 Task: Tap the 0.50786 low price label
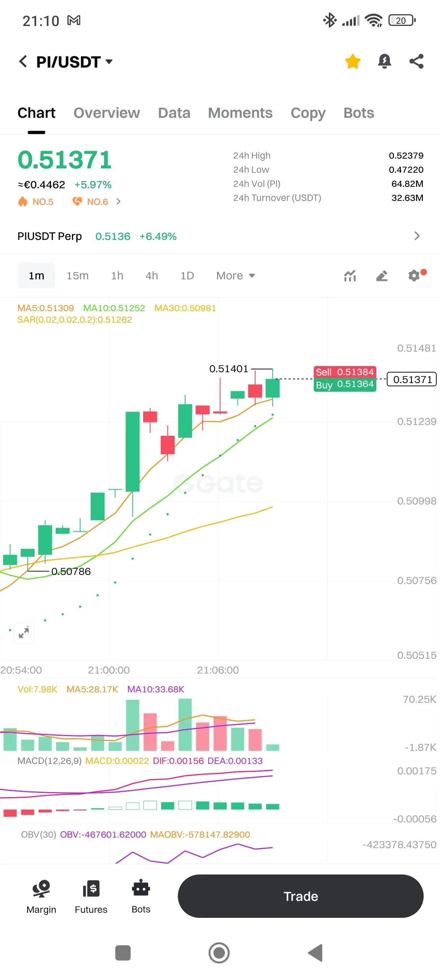pos(71,571)
